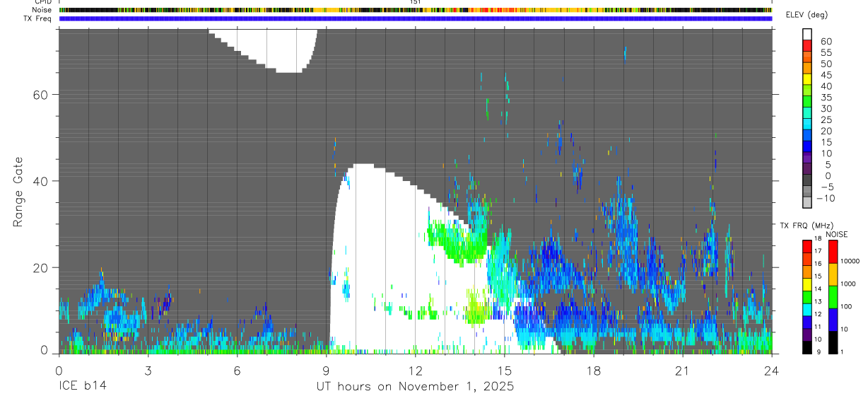Click the 18 tick label on UT hours axis
Screen dimensions: 868x401
(593, 370)
